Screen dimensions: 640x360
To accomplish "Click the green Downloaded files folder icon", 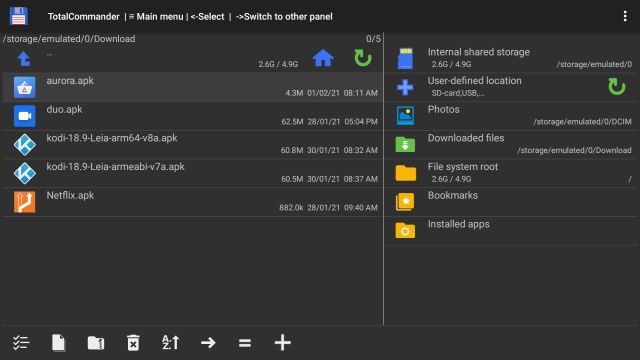I will [405, 144].
